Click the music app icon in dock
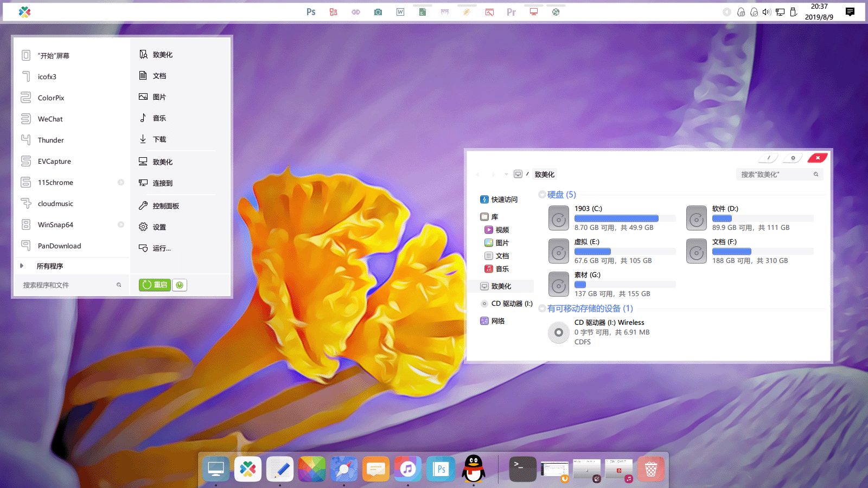Image resolution: width=868 pixels, height=488 pixels. click(x=408, y=469)
